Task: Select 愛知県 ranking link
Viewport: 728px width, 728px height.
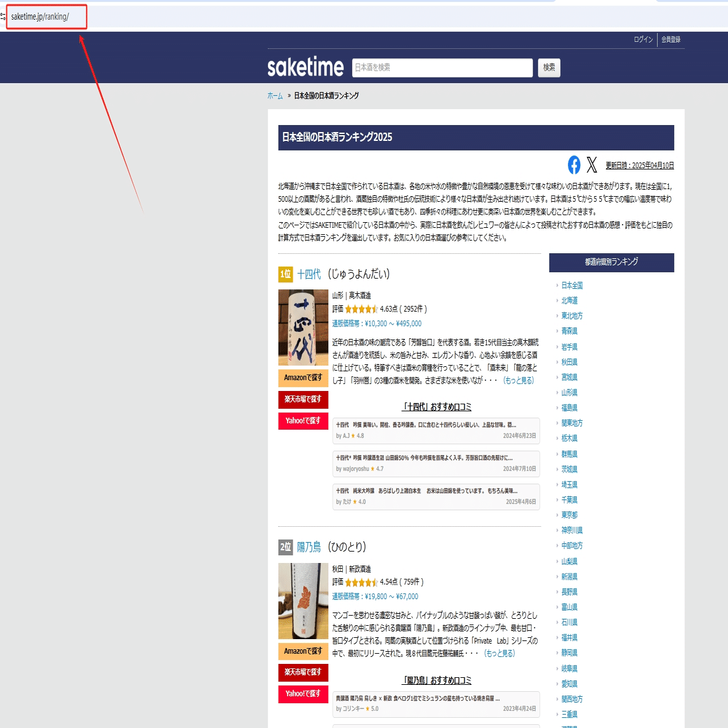Action: 569,684
